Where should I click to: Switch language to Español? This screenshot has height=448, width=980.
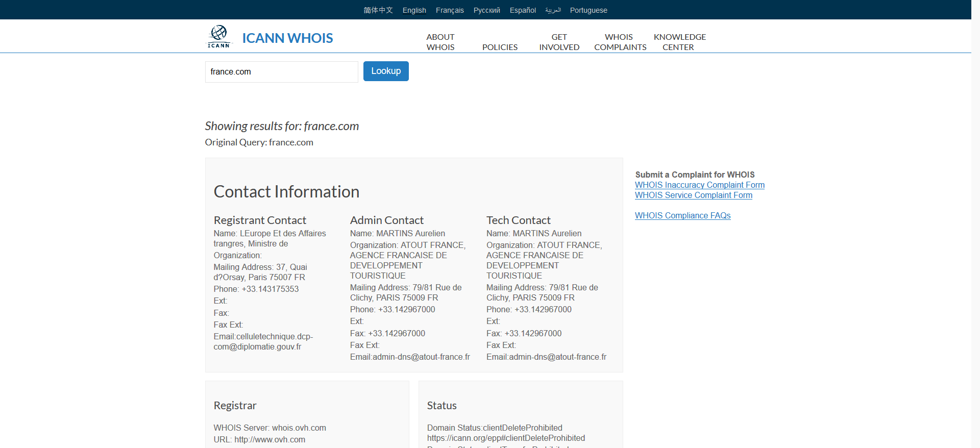click(523, 10)
